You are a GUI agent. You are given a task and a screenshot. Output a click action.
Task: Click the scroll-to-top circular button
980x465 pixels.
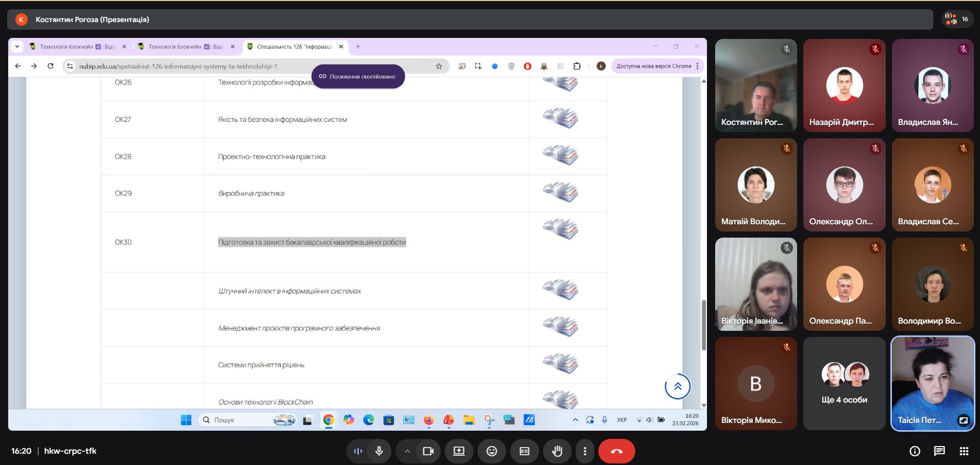click(x=678, y=387)
